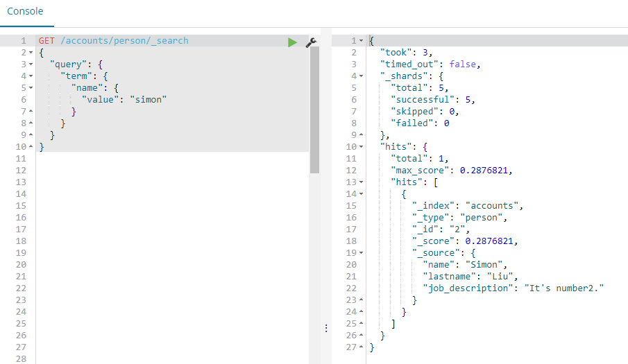Place cursor on "simon" value in query
628x364 pixels.
[148, 100]
